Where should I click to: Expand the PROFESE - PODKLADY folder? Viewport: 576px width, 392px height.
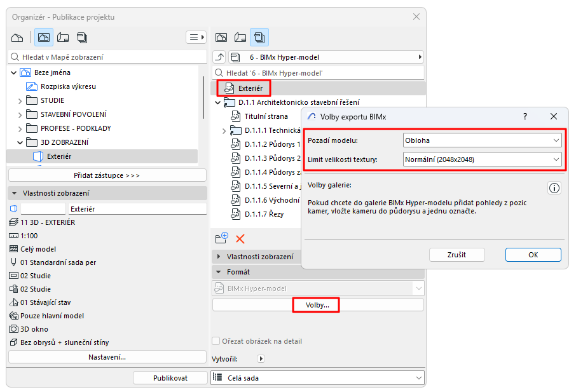click(x=20, y=128)
